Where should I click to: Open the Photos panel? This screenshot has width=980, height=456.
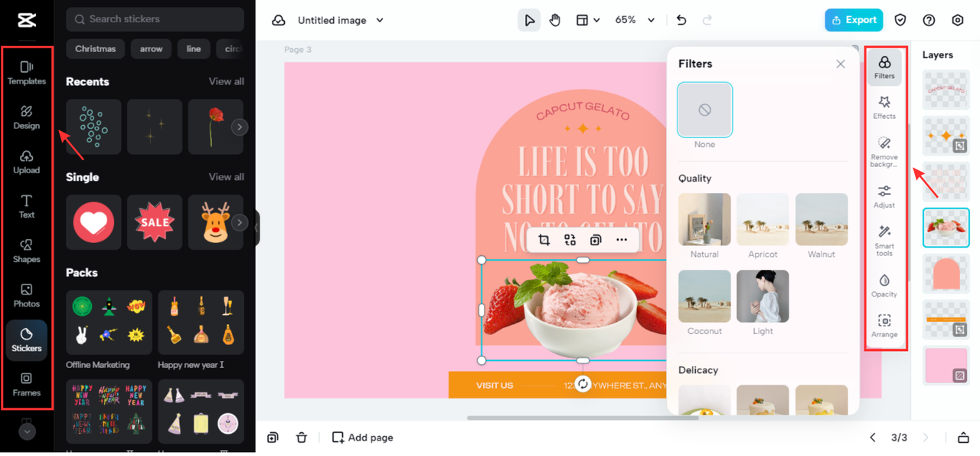pyautogui.click(x=27, y=295)
